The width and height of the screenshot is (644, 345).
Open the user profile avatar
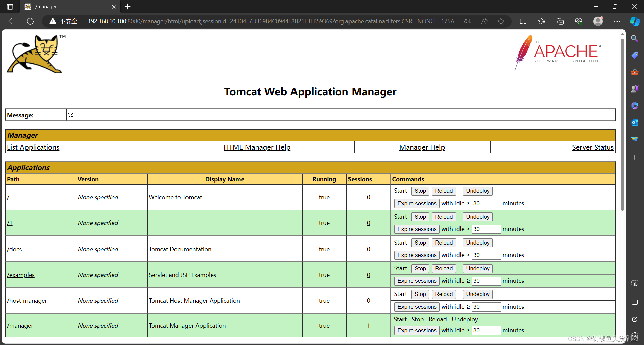(x=598, y=21)
